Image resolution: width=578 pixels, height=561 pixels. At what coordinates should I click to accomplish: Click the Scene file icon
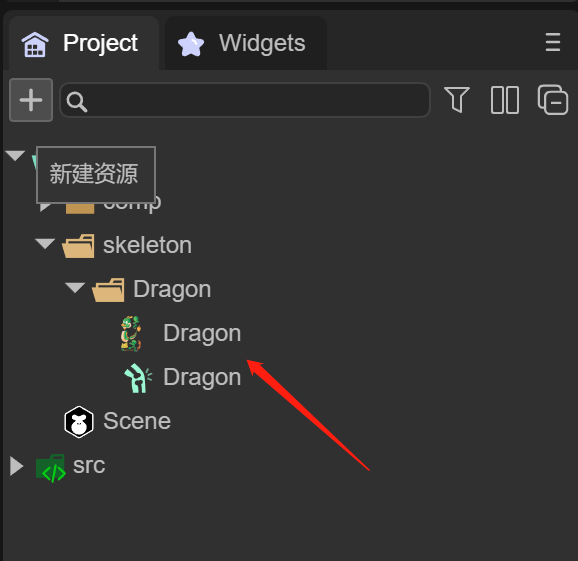(x=79, y=422)
